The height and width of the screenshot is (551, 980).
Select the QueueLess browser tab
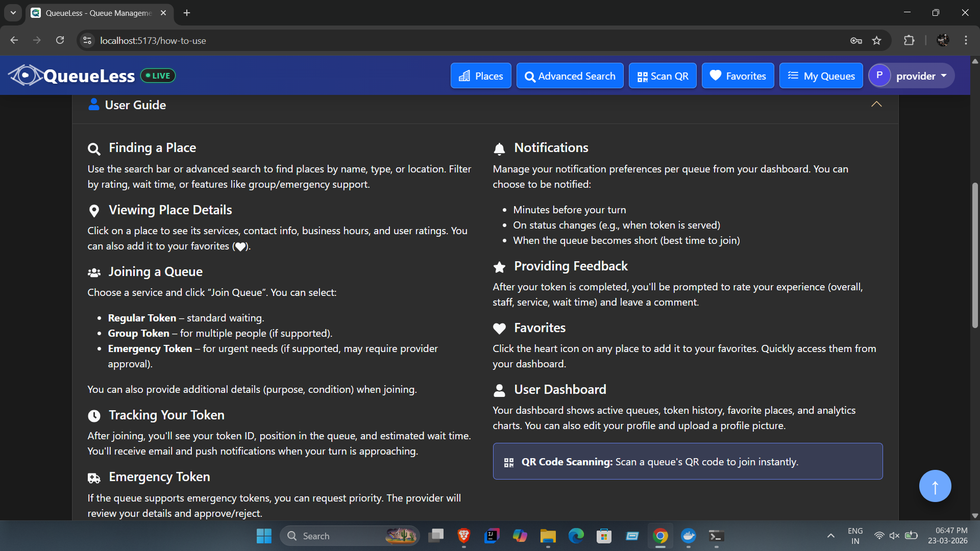pos(100,13)
